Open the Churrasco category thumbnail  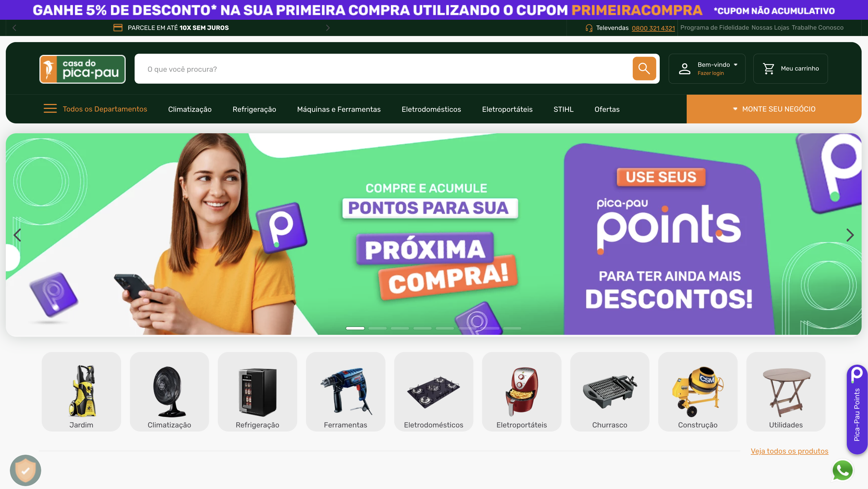(x=610, y=391)
